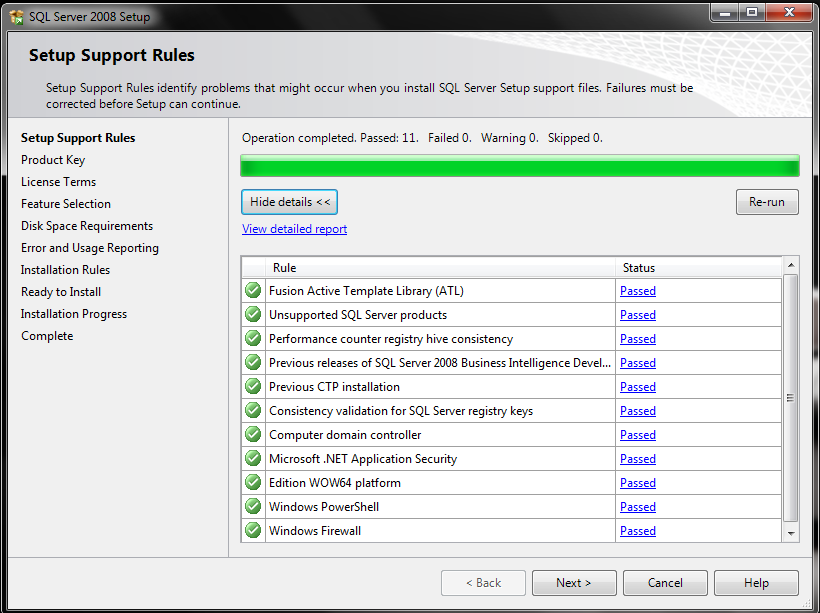This screenshot has width=820, height=613.
Task: Click Fusion Active Template Library (ATL) rule text
Action: point(366,291)
